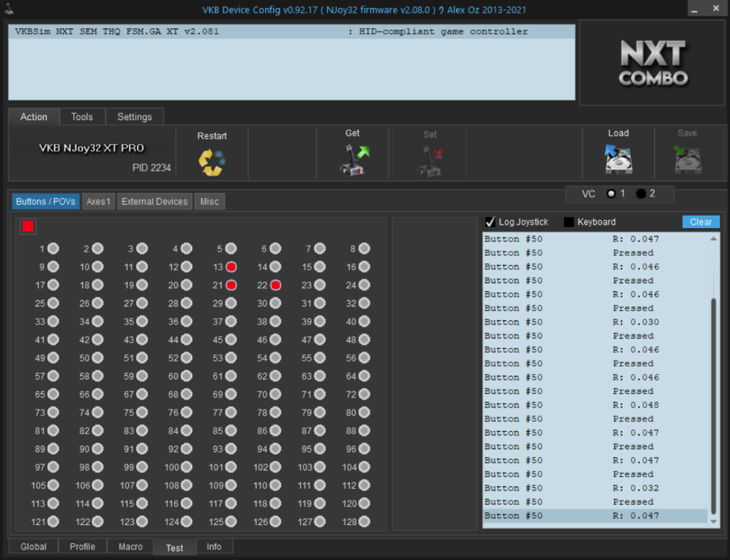Select VC radio option 2
This screenshot has height=560, width=730.
click(x=640, y=194)
